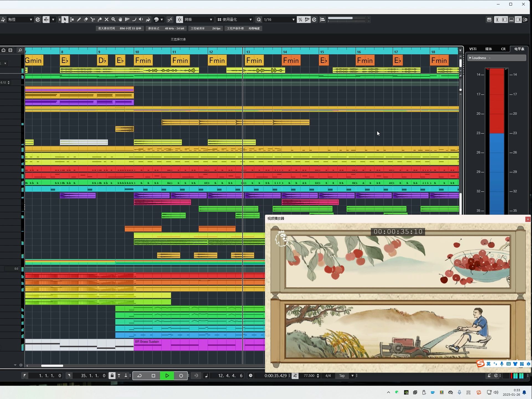Screen dimensions: 532x399
Task: Click the microphone icon in system tray
Action: coord(459,392)
